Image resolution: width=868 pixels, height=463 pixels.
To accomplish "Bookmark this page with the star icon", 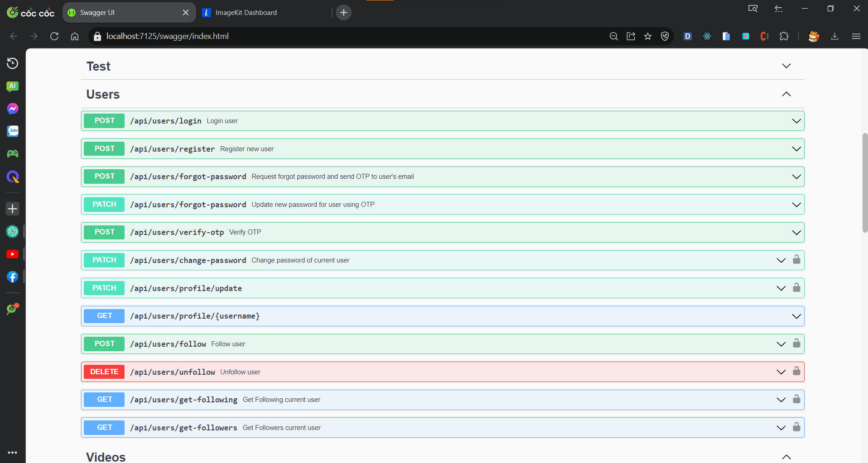I will 648,36.
